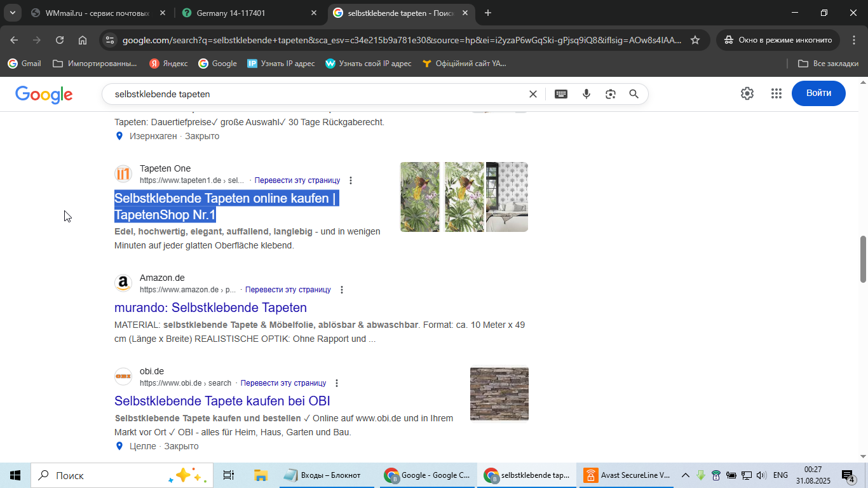Image resolution: width=868 pixels, height=488 pixels.
Task: Open Gmail bookmark
Action: [24, 64]
